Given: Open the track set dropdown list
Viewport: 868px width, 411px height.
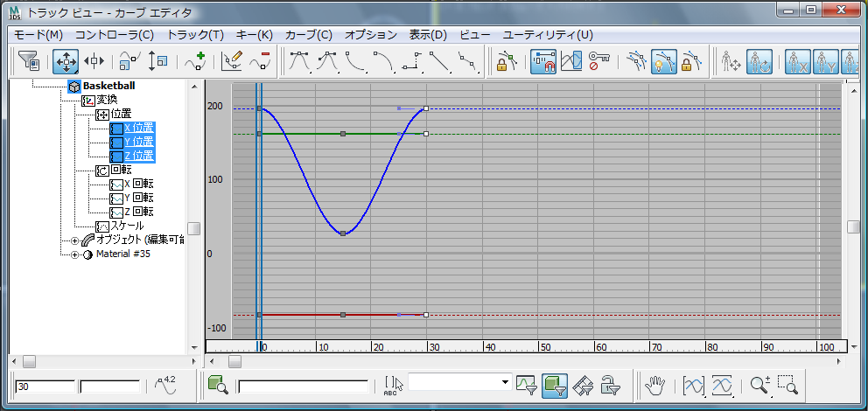Looking at the screenshot, I should click(x=504, y=382).
